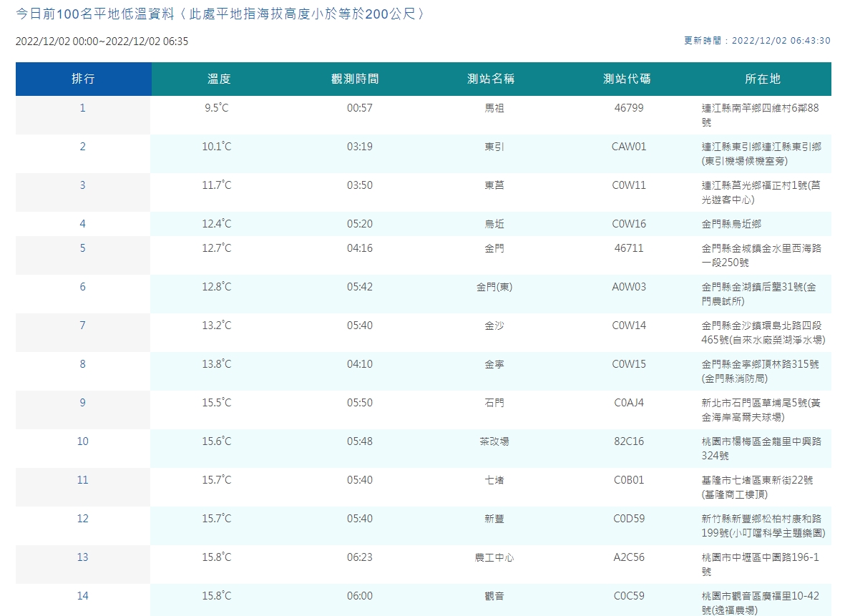Select station name 馬祖

click(x=494, y=108)
